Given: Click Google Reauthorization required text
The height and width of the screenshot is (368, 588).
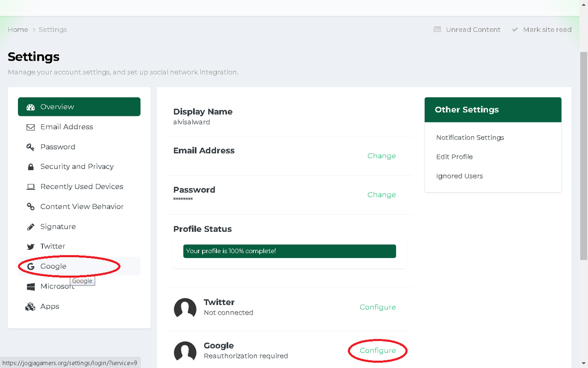Looking at the screenshot, I should 246,356.
